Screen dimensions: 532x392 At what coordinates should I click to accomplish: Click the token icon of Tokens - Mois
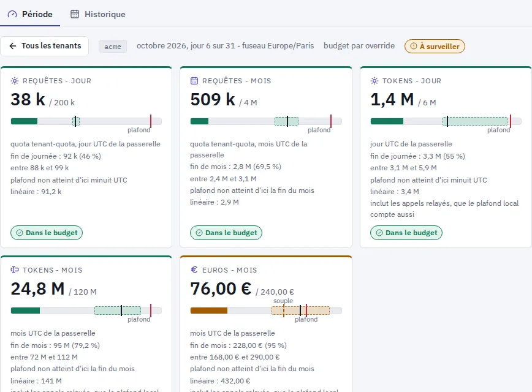(15, 270)
